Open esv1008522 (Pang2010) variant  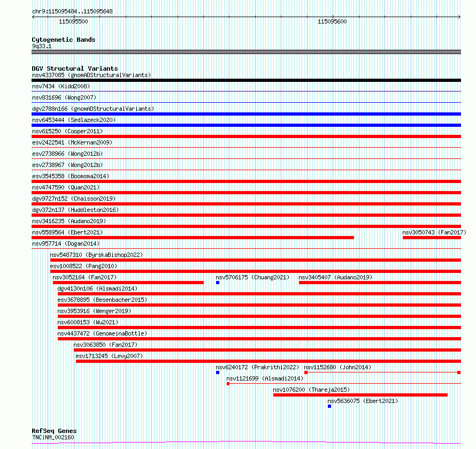83,266
